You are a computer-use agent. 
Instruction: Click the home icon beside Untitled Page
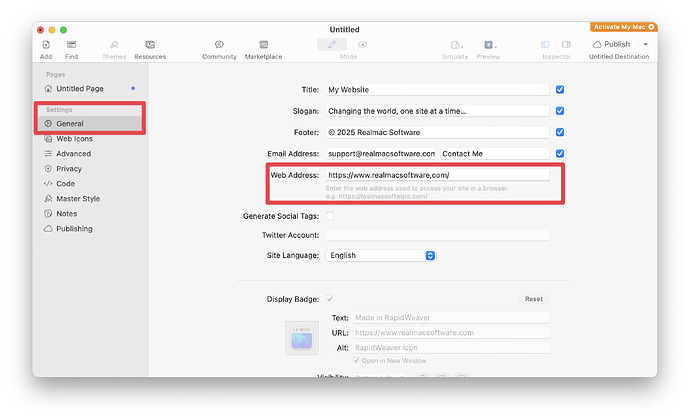pyautogui.click(x=48, y=88)
